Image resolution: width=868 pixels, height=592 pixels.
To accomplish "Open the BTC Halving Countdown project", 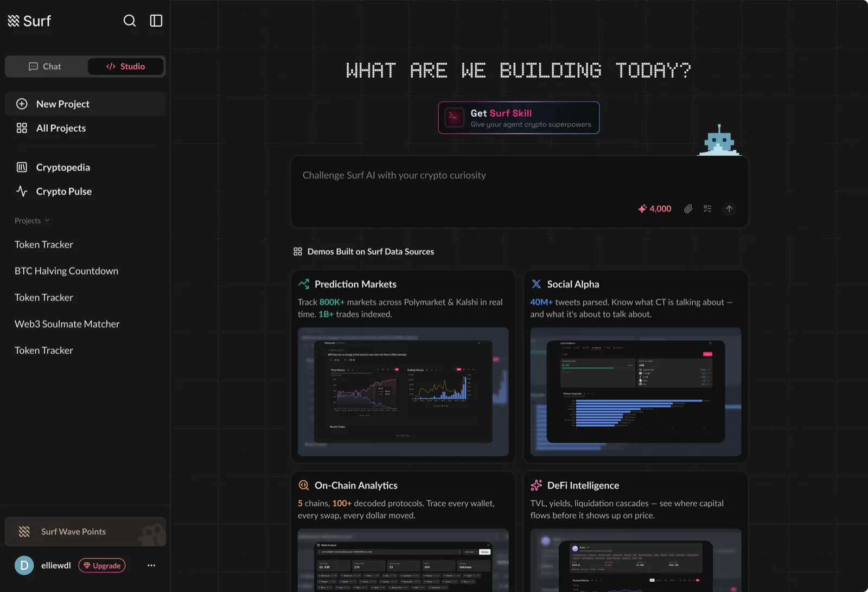I will (66, 271).
